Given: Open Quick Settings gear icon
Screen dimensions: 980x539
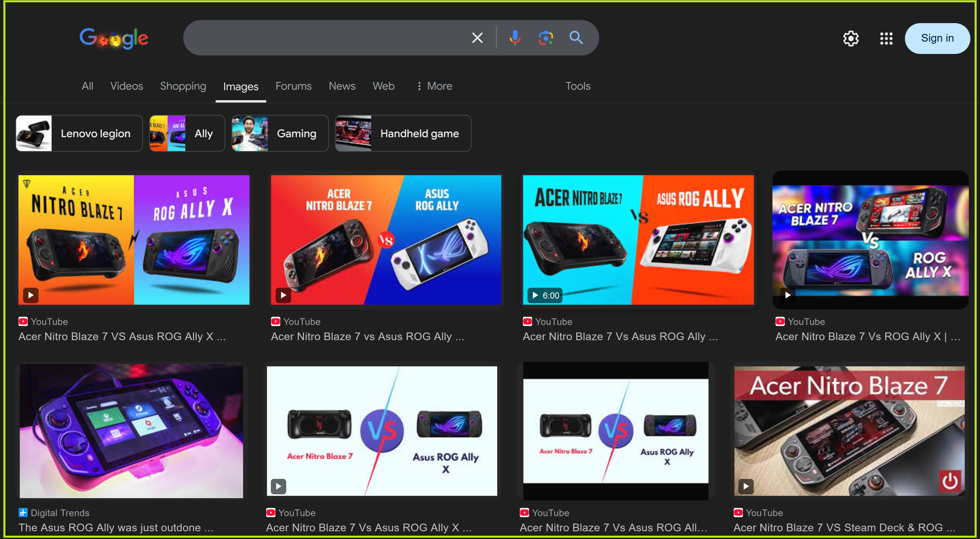Looking at the screenshot, I should point(851,39).
